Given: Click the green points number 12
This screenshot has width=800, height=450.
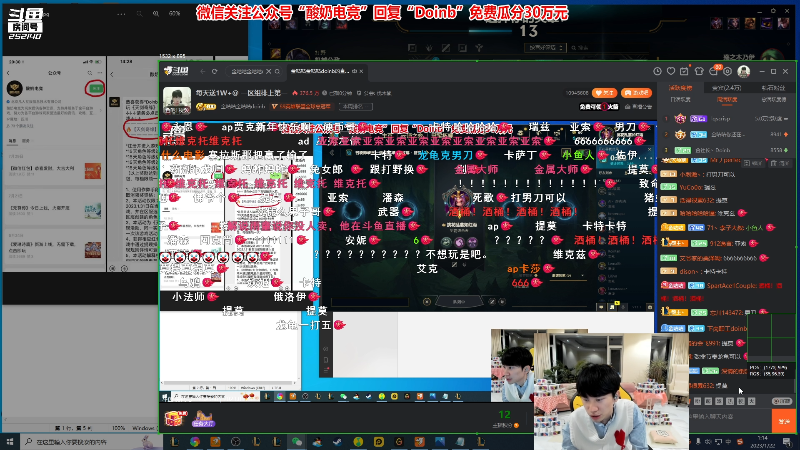Looking at the screenshot, I should [505, 415].
